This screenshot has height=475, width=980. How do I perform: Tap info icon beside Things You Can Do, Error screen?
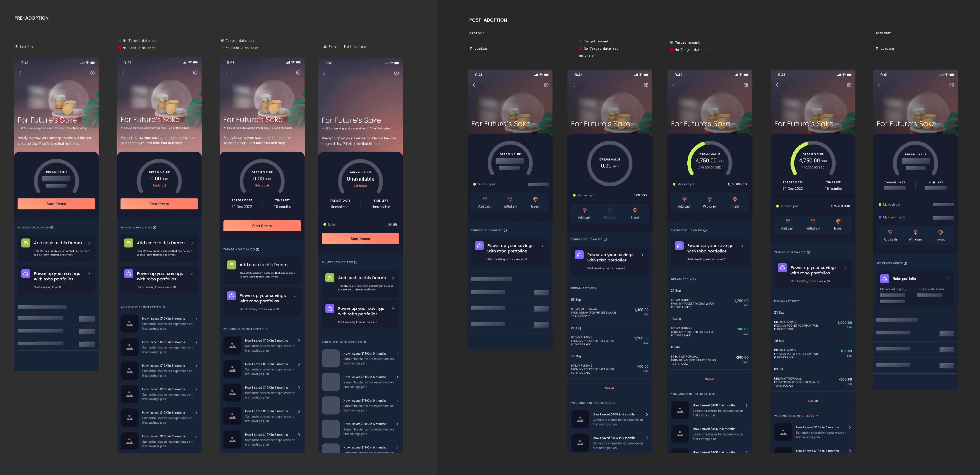pyautogui.click(x=356, y=262)
